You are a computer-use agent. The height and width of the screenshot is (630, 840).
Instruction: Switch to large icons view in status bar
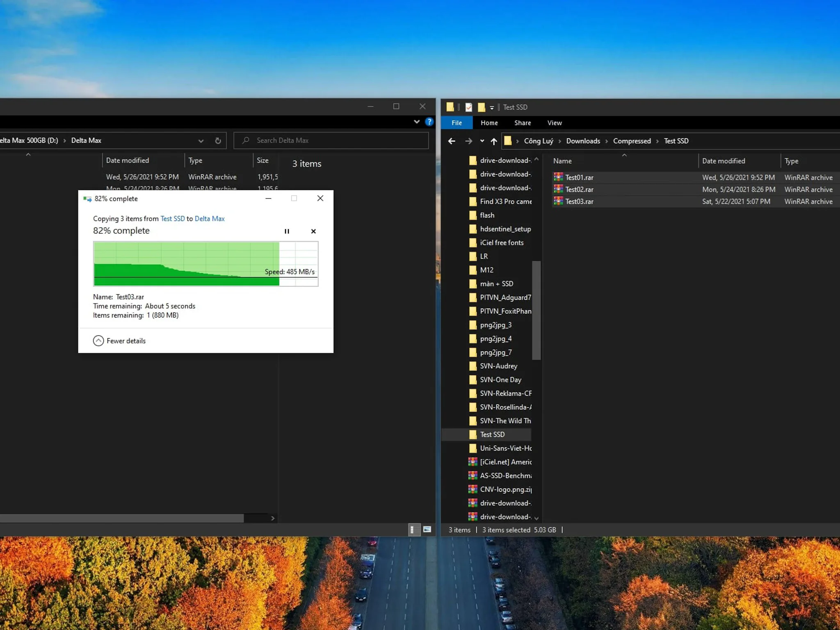427,530
